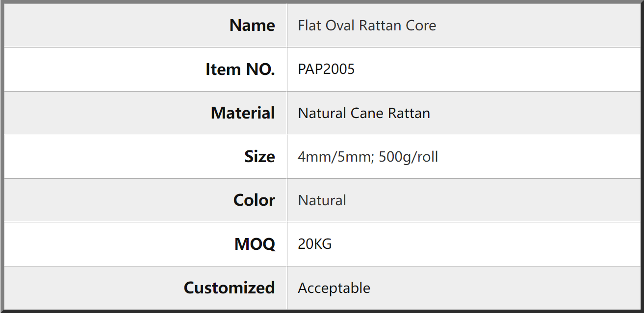Click the word 'Rattan' in the Name row

coord(381,25)
